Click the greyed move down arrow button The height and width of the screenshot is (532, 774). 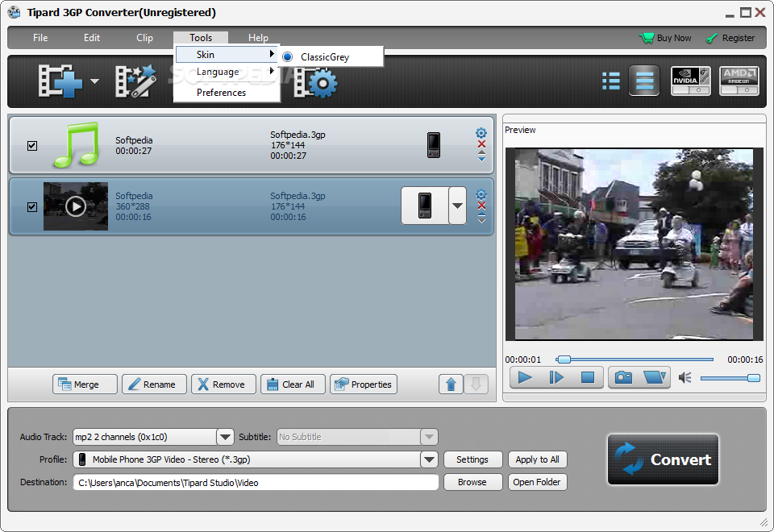[476, 384]
